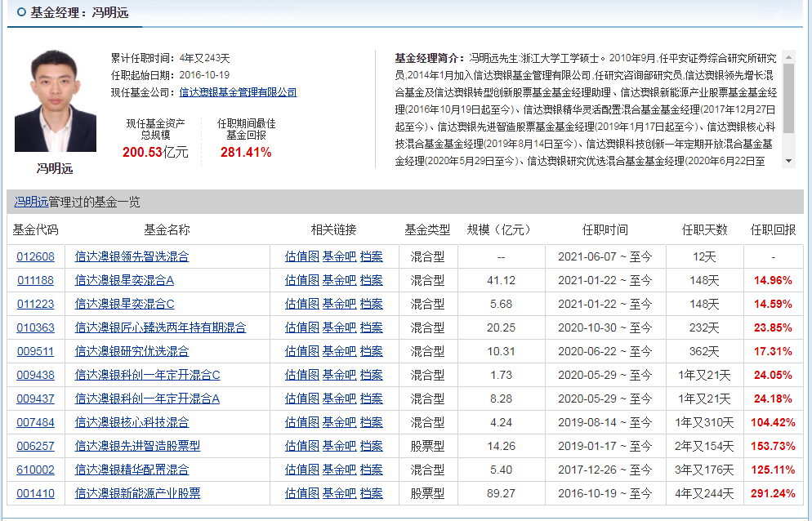Open fund code 009437
The height and width of the screenshot is (521, 812).
(35, 399)
